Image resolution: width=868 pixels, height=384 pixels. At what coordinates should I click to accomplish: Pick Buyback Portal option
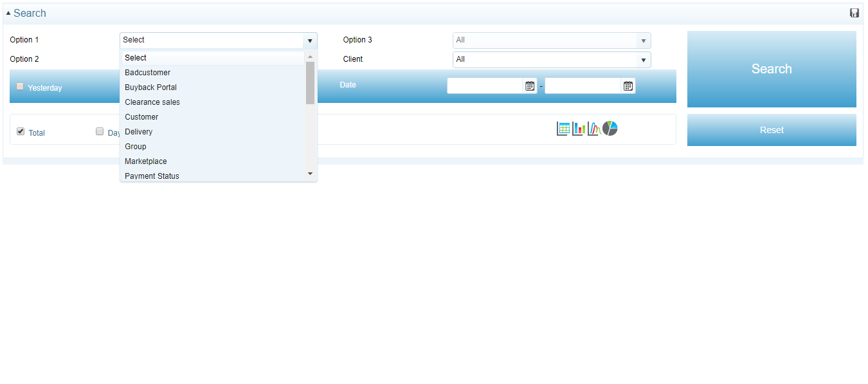[x=213, y=87]
